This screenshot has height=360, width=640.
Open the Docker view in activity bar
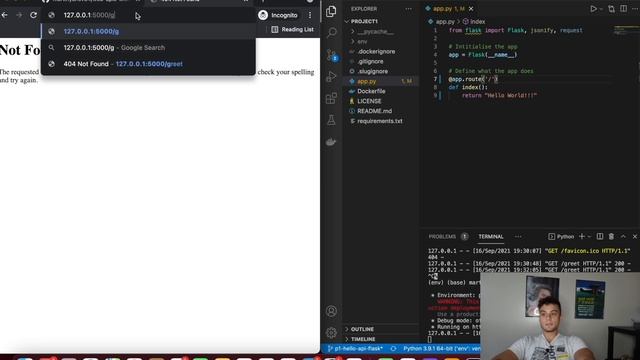[x=331, y=142]
